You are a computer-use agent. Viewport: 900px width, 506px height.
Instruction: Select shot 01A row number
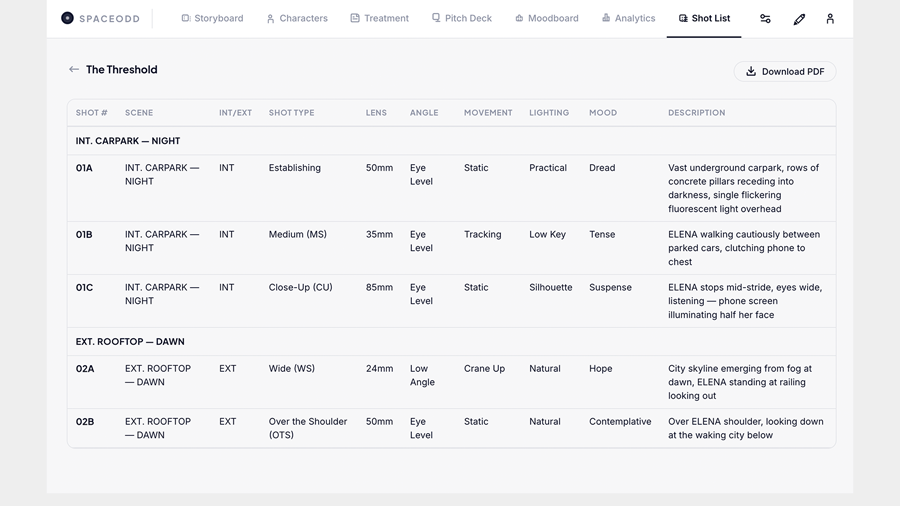(84, 168)
